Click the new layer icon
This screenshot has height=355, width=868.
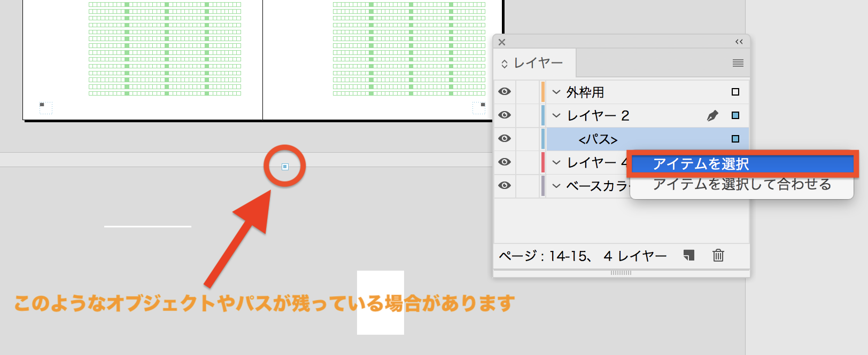(x=688, y=255)
